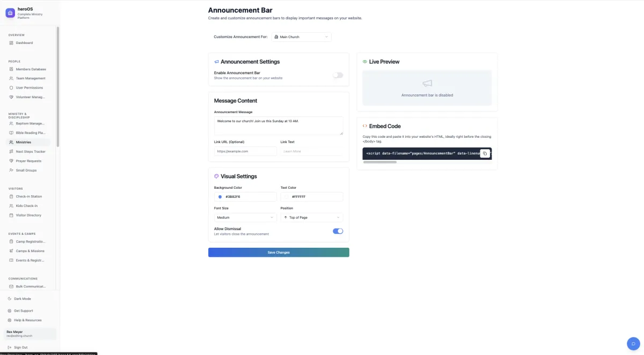Screen dimensions: 644x355
Task: Click the Dashboard sidebar icon
Action: 11,43
